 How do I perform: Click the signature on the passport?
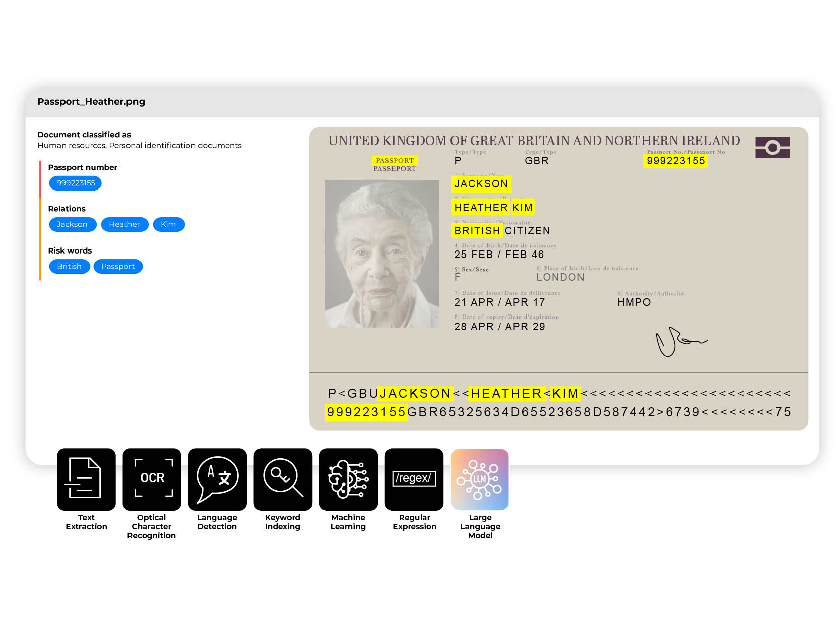[x=679, y=342]
